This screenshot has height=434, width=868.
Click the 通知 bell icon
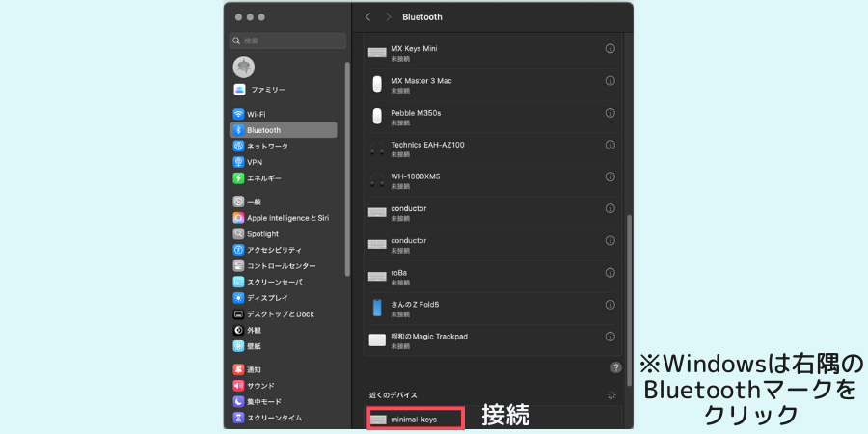pos(238,369)
